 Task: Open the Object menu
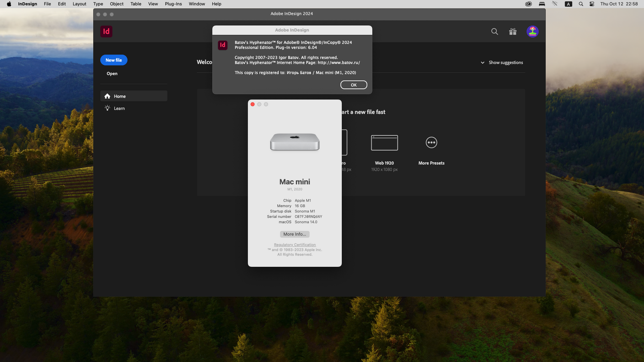click(117, 4)
